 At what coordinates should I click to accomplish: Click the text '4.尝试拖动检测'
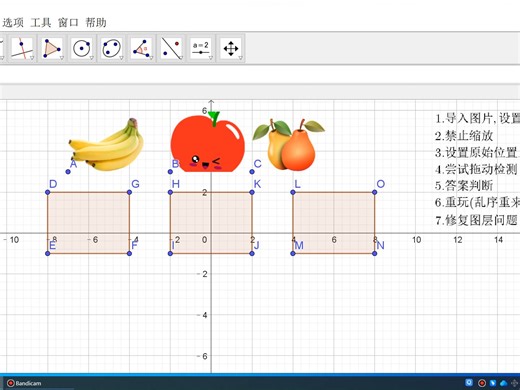(476, 169)
